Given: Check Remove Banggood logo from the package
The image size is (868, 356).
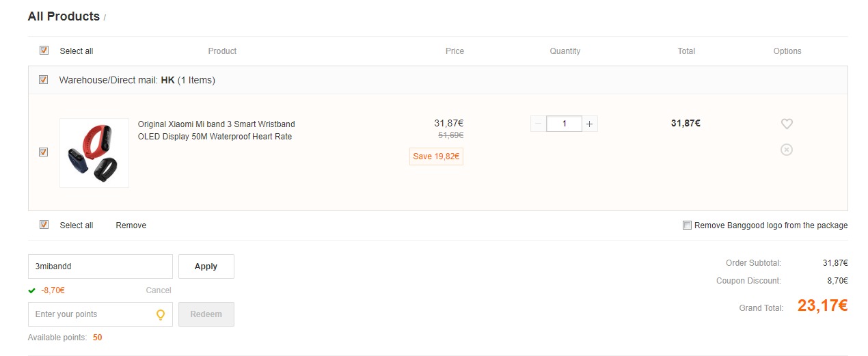Looking at the screenshot, I should [688, 225].
